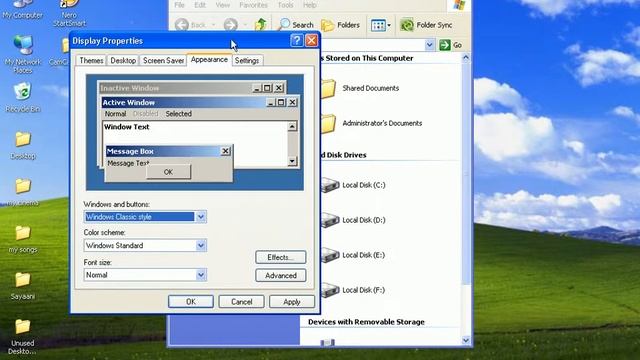Open Local Disk (F:)
640x360 pixels.
(x=353, y=290)
